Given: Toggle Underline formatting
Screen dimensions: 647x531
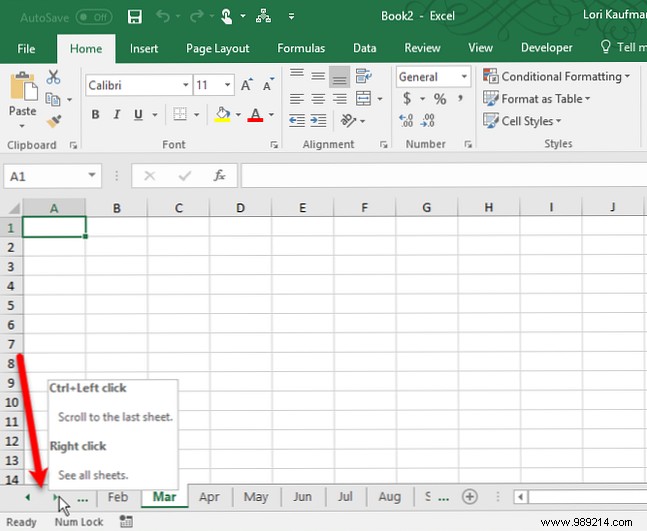Looking at the screenshot, I should 138,114.
